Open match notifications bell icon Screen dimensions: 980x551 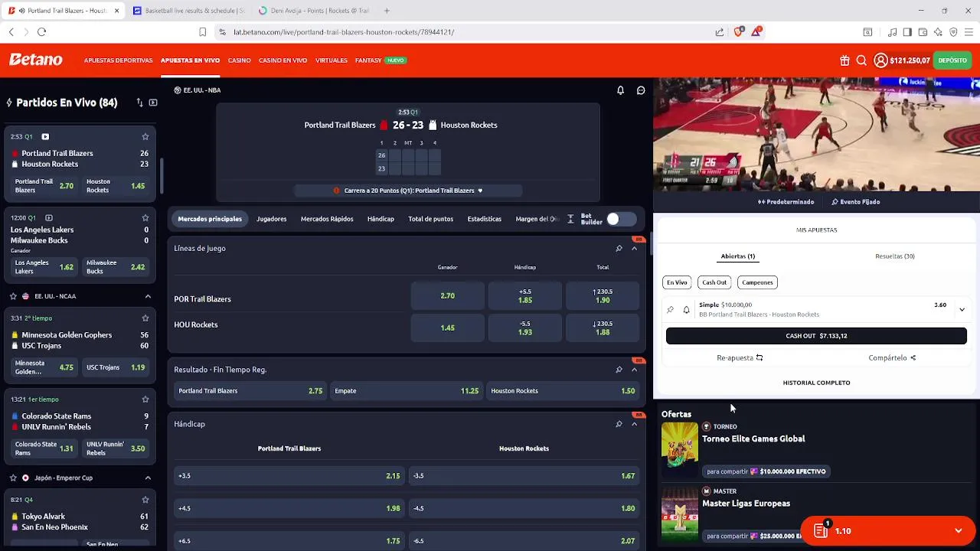point(620,90)
